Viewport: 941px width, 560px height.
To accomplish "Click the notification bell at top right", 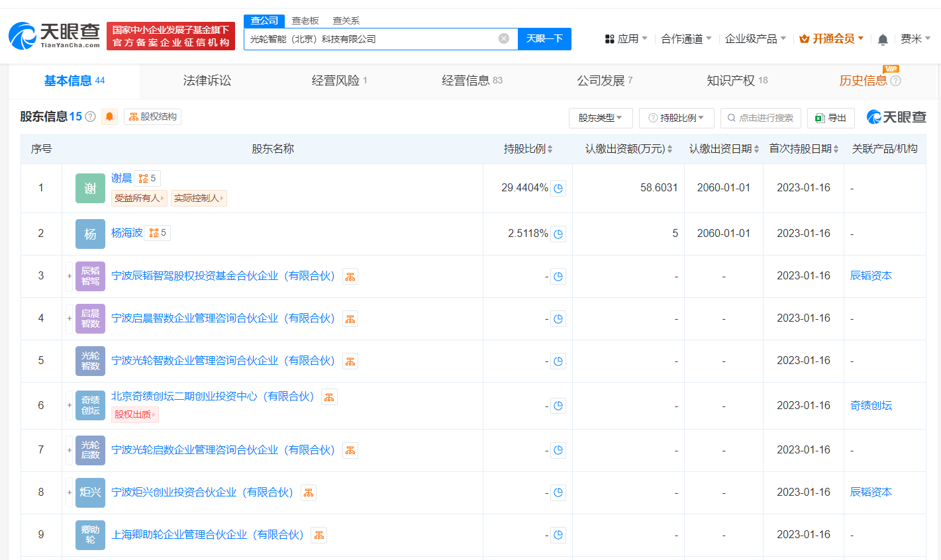I will pyautogui.click(x=882, y=39).
